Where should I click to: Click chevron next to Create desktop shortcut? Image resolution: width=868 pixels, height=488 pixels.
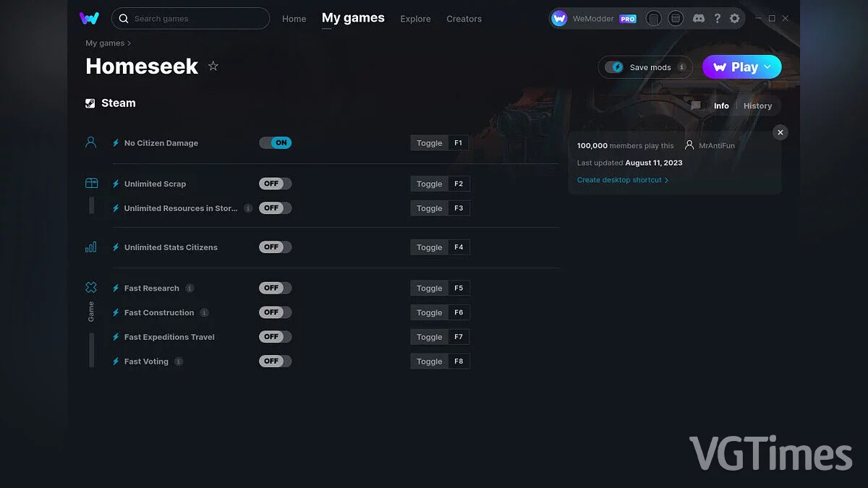pyautogui.click(x=666, y=180)
